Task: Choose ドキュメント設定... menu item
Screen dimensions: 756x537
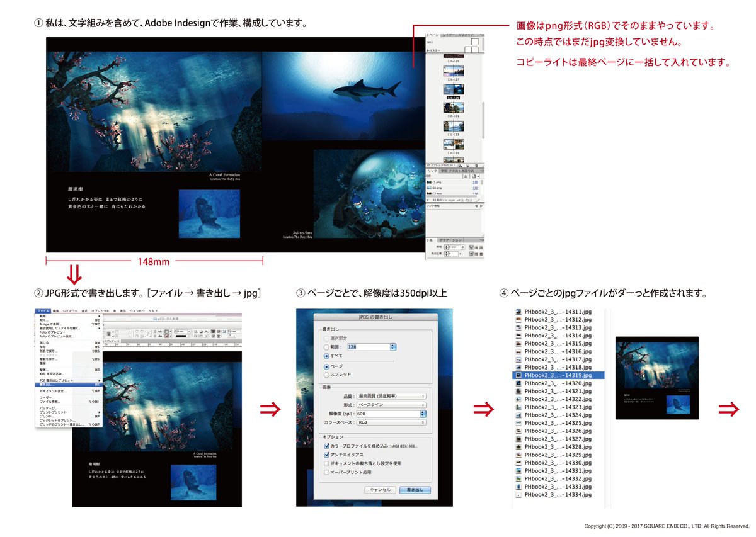Action: 69,391
